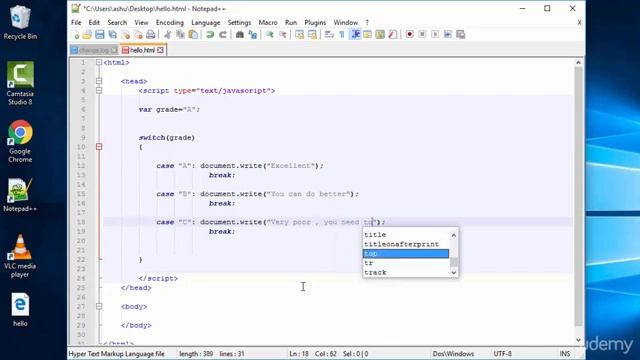Open the User Defined Language dialog icon
640x360 pixels.
click(x=367, y=35)
